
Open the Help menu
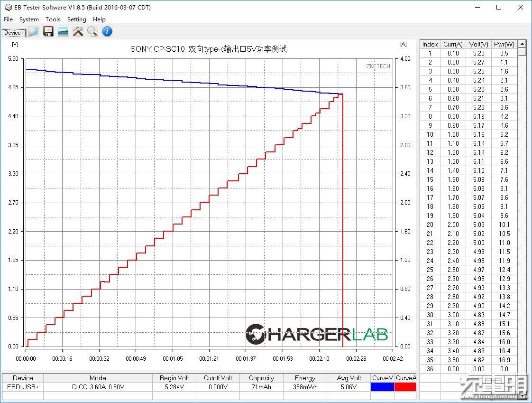(99, 19)
